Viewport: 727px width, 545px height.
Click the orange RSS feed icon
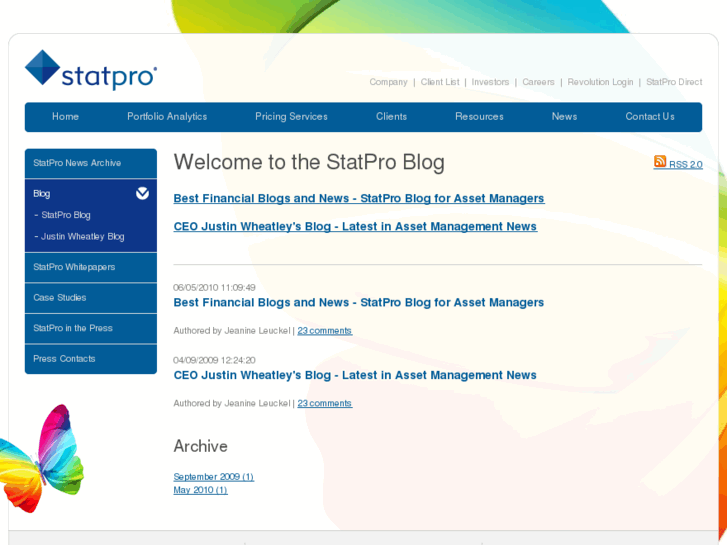click(x=660, y=161)
